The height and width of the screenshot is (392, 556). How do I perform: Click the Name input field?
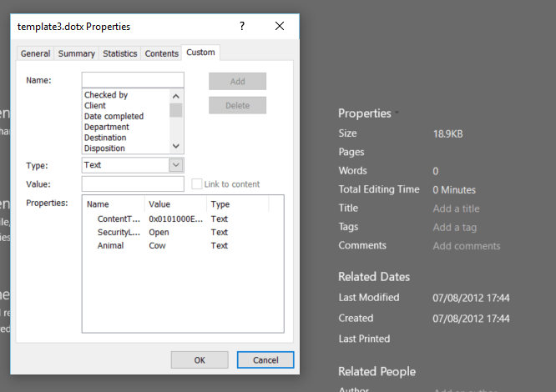(133, 80)
